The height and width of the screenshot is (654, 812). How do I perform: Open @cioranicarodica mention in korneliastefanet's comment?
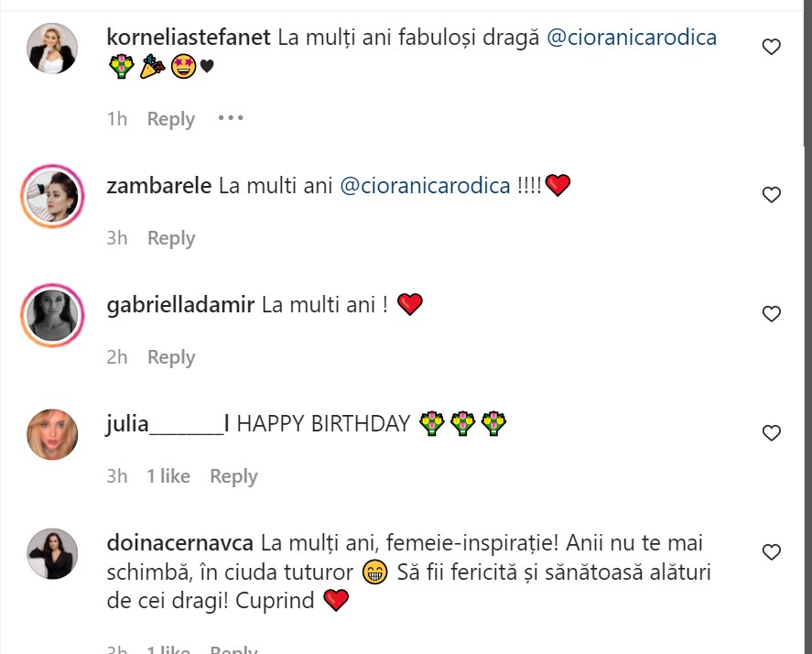tap(632, 38)
